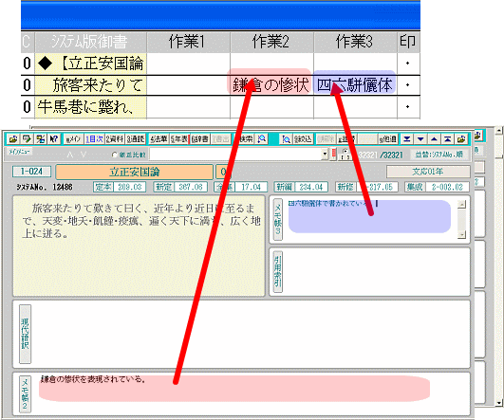Image resolution: width=504 pixels, height=420 pixels.
Task: Click the network computers icon in the toolbar
Action: pyautogui.click(x=40, y=139)
